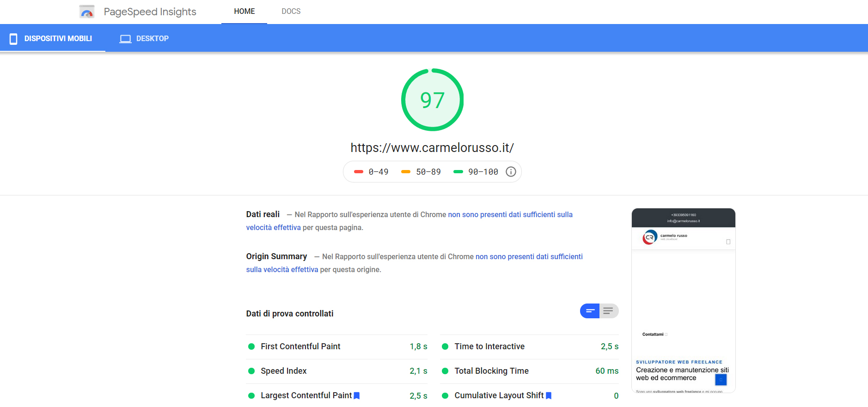Click green dot beside First Contentful Paint
868x407 pixels.
pyautogui.click(x=251, y=346)
